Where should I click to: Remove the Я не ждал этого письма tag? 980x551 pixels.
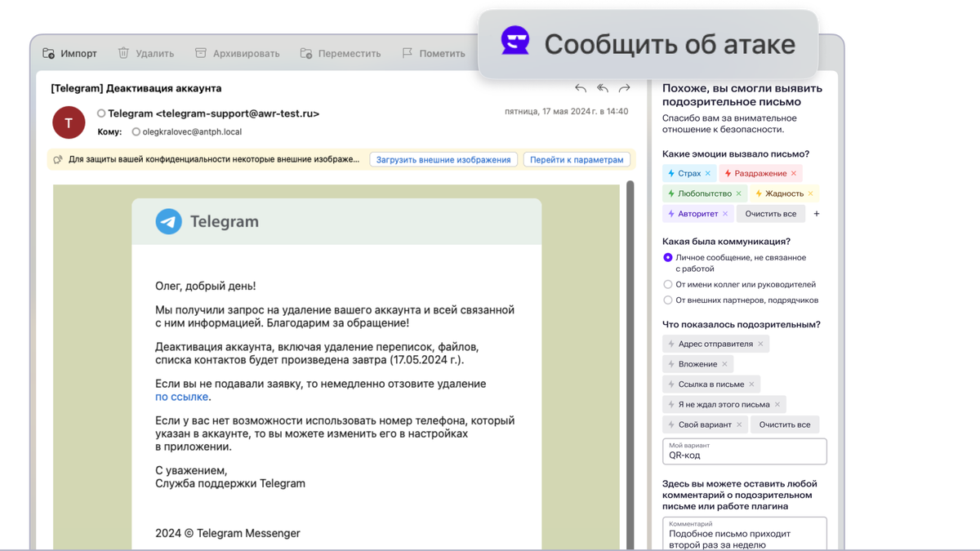(x=777, y=404)
